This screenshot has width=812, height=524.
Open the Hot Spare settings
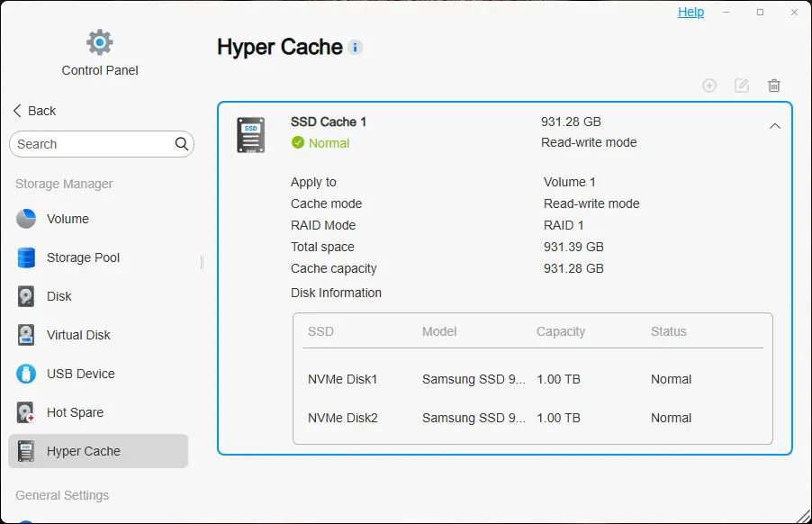[75, 412]
